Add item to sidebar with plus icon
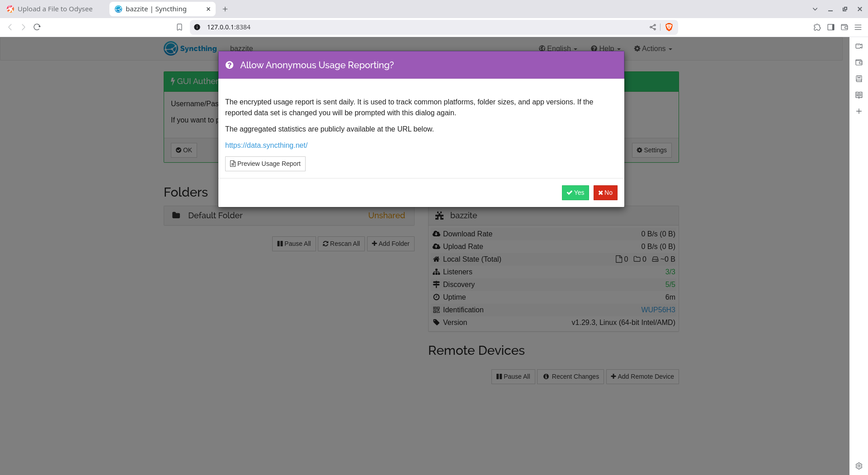 point(859,111)
